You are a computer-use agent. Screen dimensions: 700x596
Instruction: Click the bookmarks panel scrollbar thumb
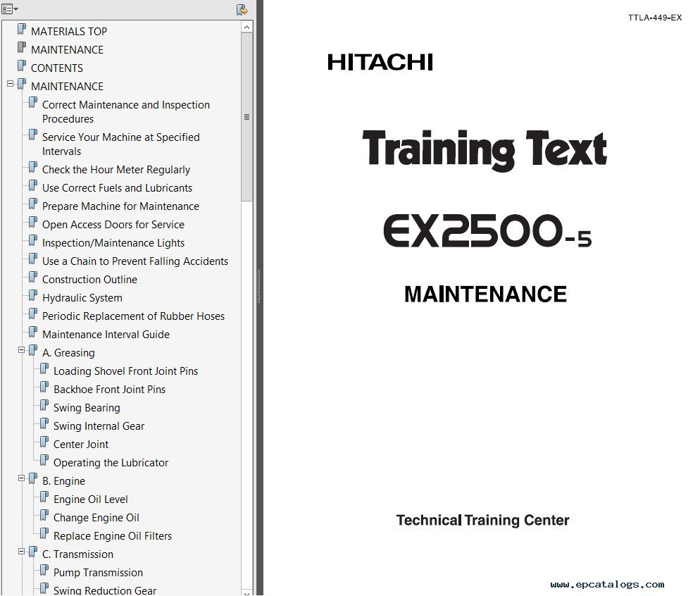point(247,117)
